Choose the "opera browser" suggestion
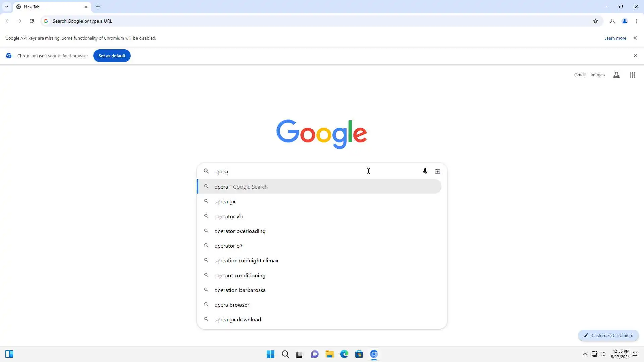 coord(231,305)
